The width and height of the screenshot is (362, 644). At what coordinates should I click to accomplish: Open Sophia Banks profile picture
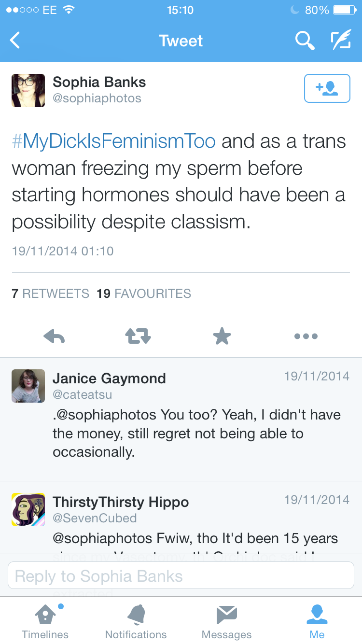click(x=28, y=90)
